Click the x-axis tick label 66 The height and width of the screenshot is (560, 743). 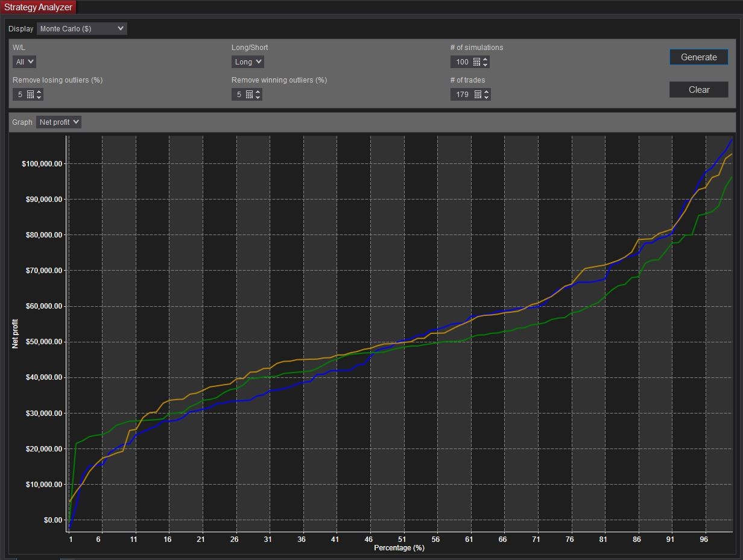pyautogui.click(x=502, y=540)
